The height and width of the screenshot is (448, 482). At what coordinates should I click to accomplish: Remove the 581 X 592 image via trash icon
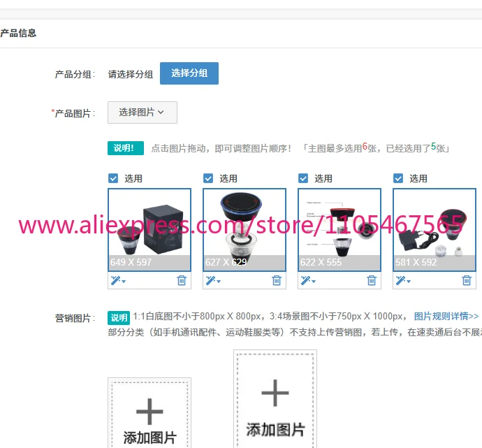pyautogui.click(x=467, y=280)
